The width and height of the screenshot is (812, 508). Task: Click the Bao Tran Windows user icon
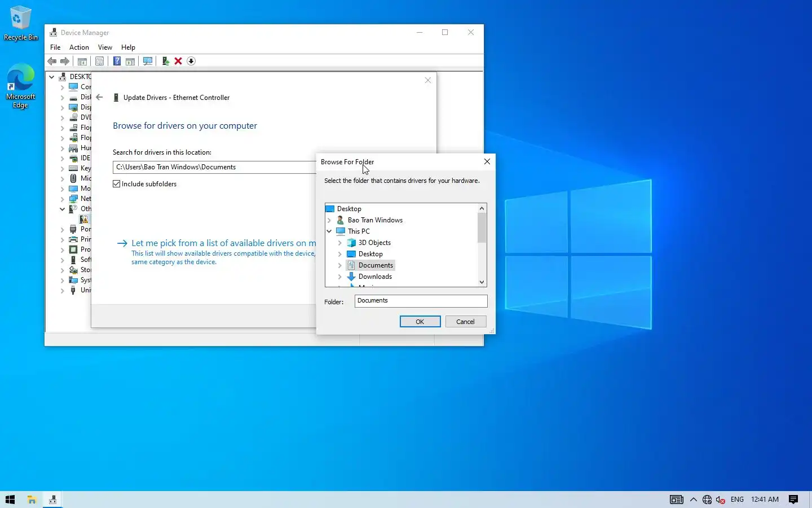point(341,220)
